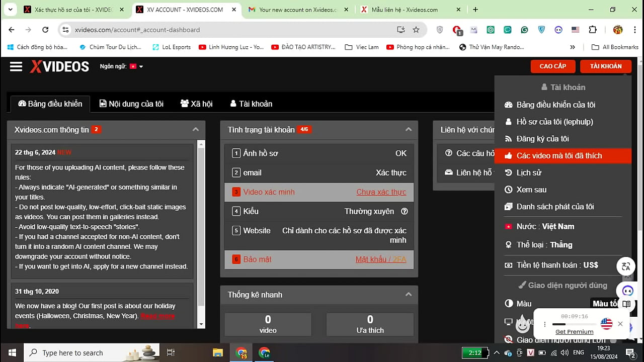Click the browser forward arrow
The height and width of the screenshot is (362, 644).
tap(28, 30)
